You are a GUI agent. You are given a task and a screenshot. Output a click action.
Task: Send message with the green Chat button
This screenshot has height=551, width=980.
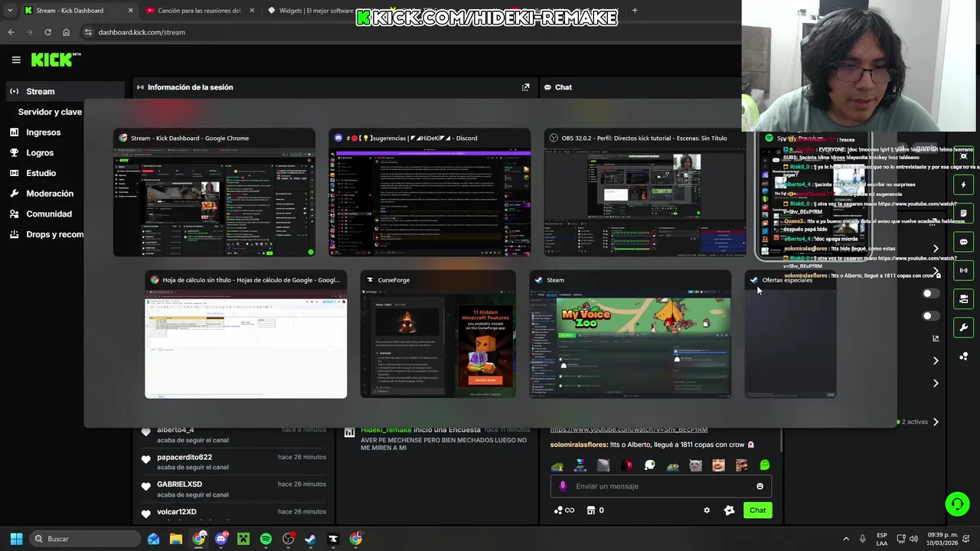tap(757, 510)
